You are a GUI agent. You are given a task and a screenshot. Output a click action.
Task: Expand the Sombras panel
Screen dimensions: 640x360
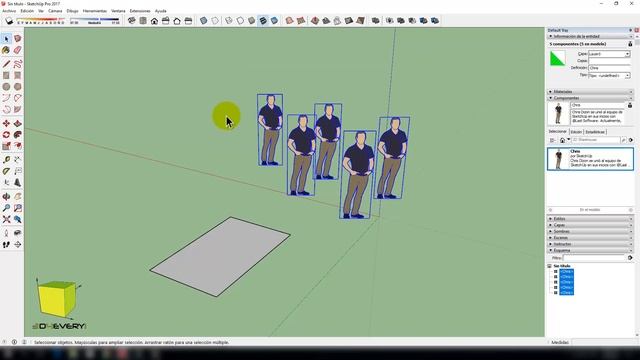tap(590, 231)
